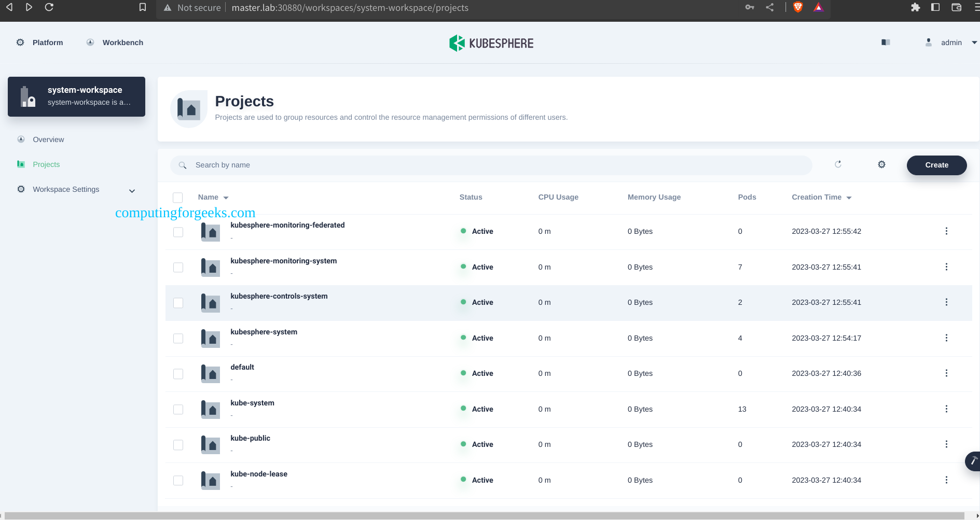980x520 pixels.
Task: Click inside the Search by name field
Action: point(363,165)
